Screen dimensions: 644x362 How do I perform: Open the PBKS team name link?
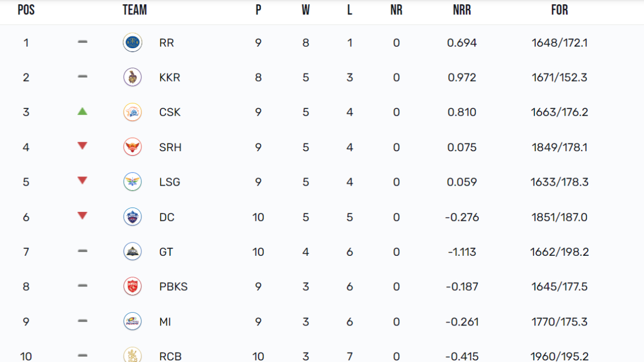point(173,287)
